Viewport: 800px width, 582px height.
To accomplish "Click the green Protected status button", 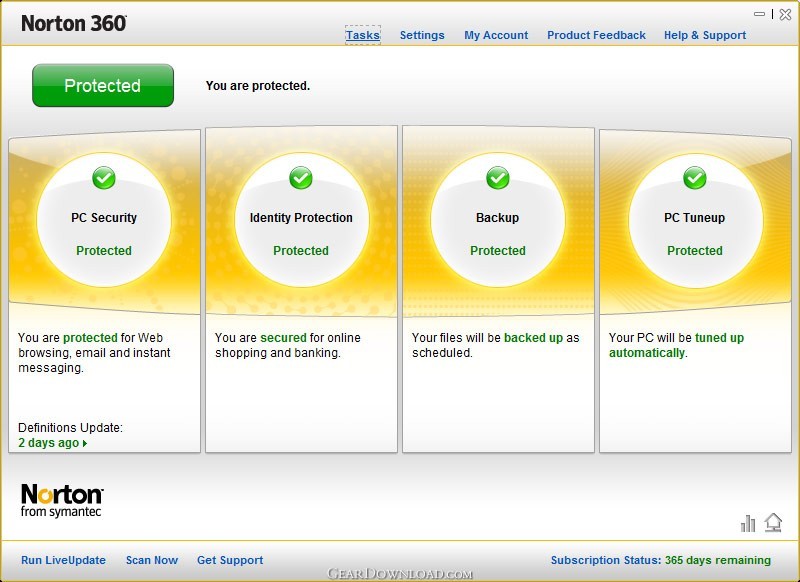I will click(103, 85).
